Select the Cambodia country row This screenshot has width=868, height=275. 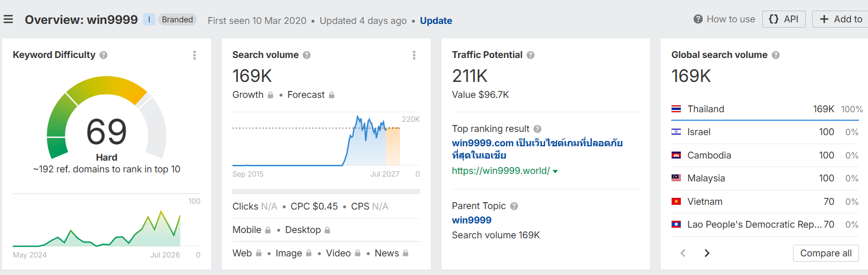[765, 155]
